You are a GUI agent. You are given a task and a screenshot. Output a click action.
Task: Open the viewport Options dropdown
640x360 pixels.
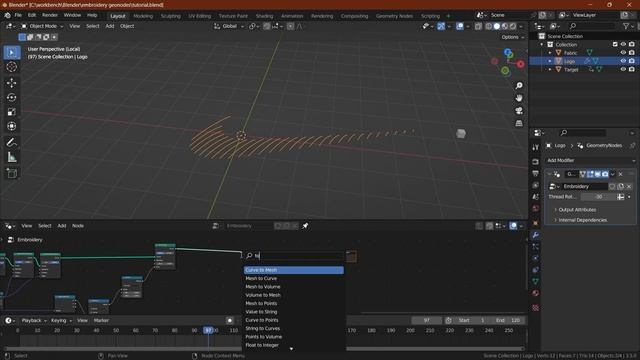coord(513,37)
